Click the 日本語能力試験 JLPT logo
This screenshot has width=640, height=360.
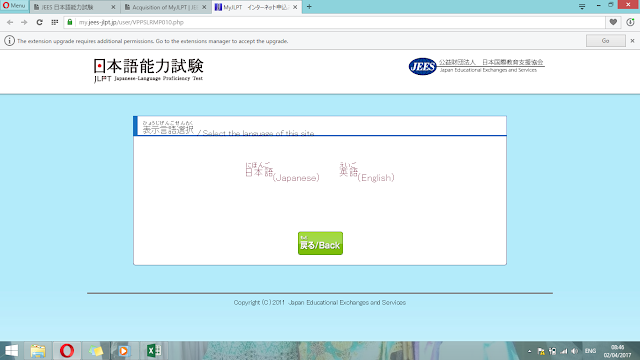coord(149,70)
